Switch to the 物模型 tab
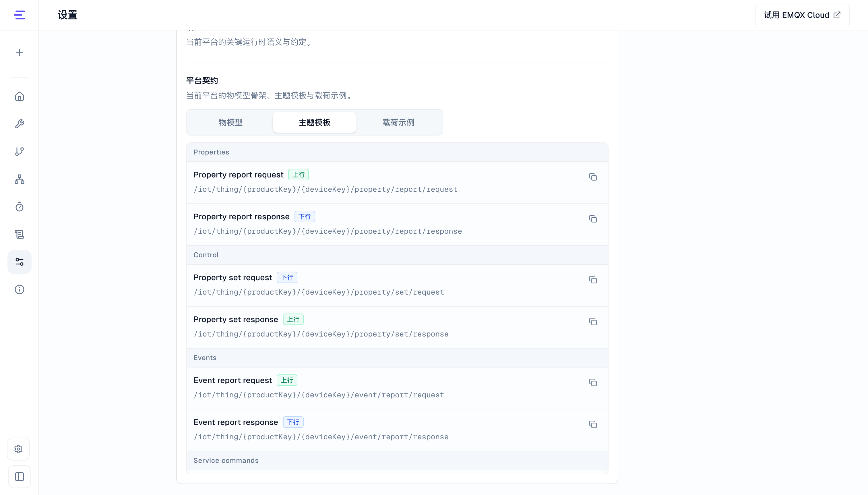This screenshot has height=495, width=868. [230, 122]
